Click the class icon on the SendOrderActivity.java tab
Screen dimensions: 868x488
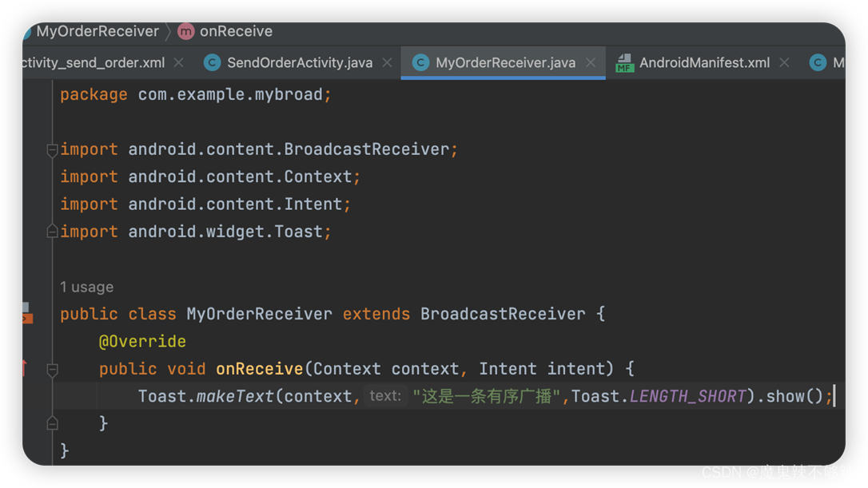(212, 61)
